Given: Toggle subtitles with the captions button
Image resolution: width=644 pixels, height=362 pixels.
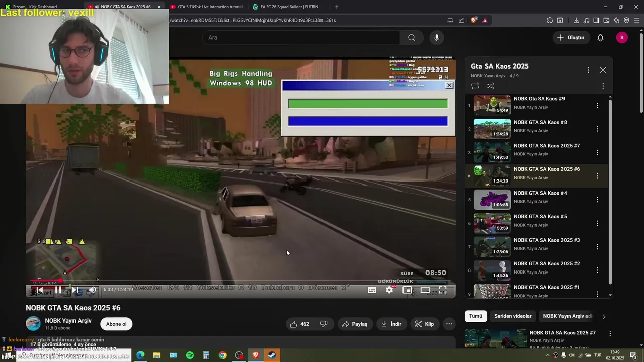Looking at the screenshot, I should pyautogui.click(x=372, y=290).
